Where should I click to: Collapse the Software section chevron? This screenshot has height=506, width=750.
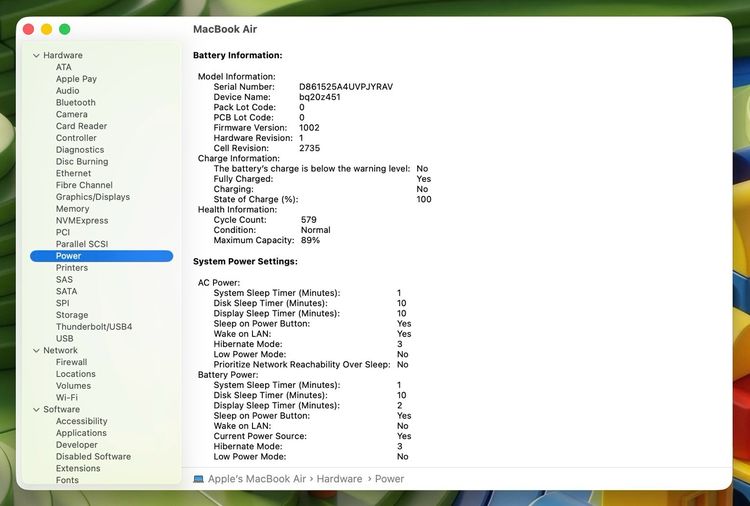[36, 409]
